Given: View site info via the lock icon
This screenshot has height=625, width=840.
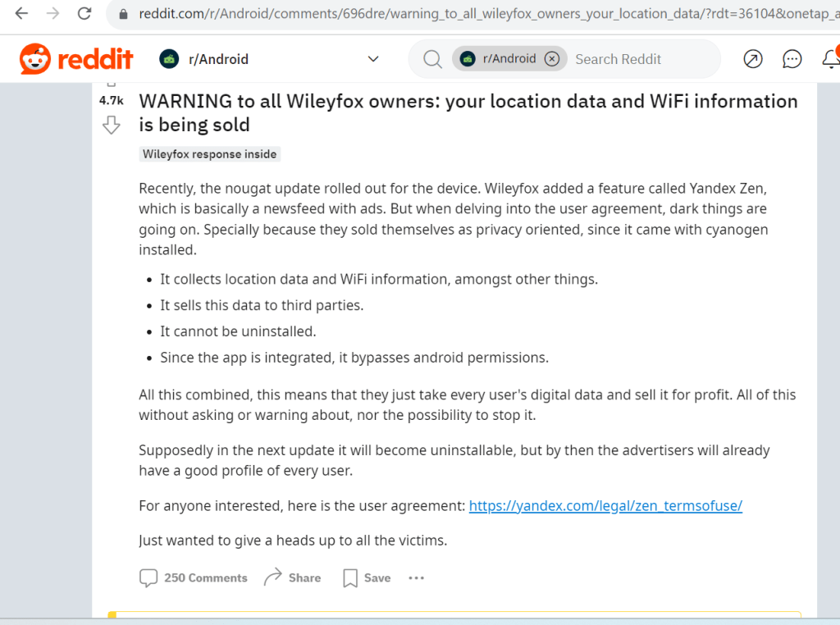Looking at the screenshot, I should [124, 14].
